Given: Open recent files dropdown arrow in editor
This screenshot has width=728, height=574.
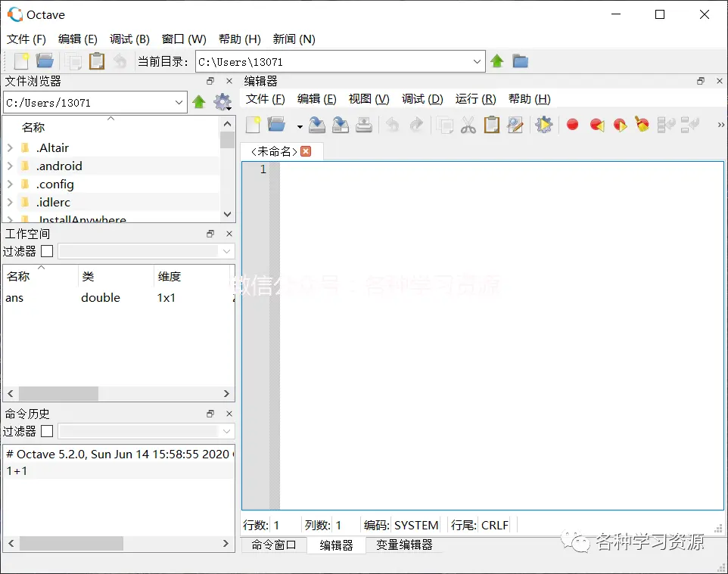Looking at the screenshot, I should tap(300, 126).
